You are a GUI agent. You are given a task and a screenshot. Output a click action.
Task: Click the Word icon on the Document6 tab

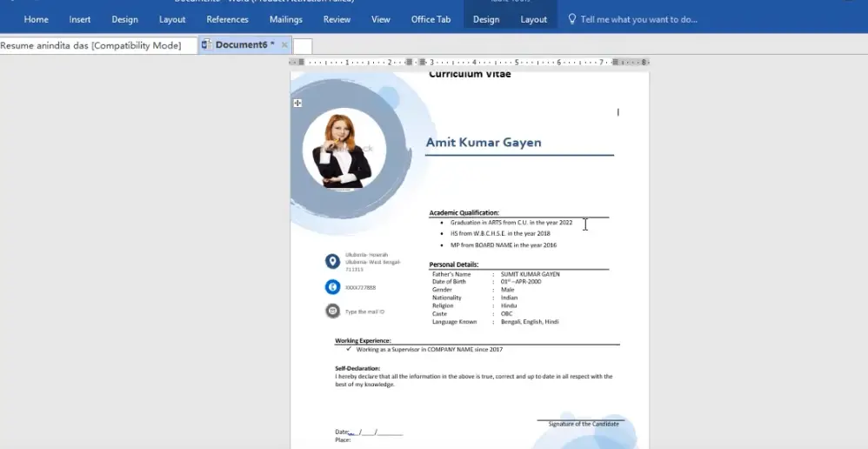click(206, 45)
